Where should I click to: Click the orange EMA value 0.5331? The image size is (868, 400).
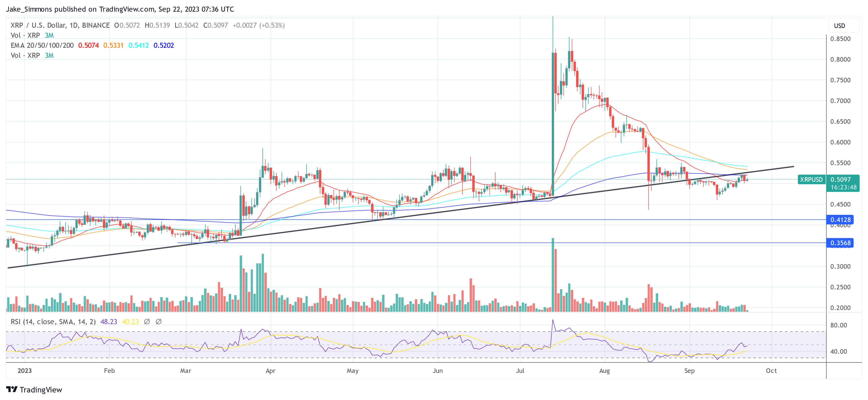pos(113,45)
